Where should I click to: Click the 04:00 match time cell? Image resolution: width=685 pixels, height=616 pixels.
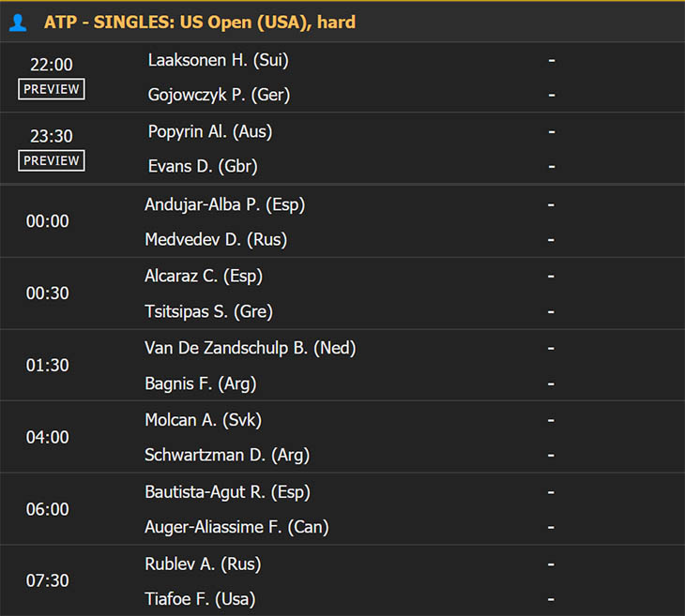tap(48, 438)
